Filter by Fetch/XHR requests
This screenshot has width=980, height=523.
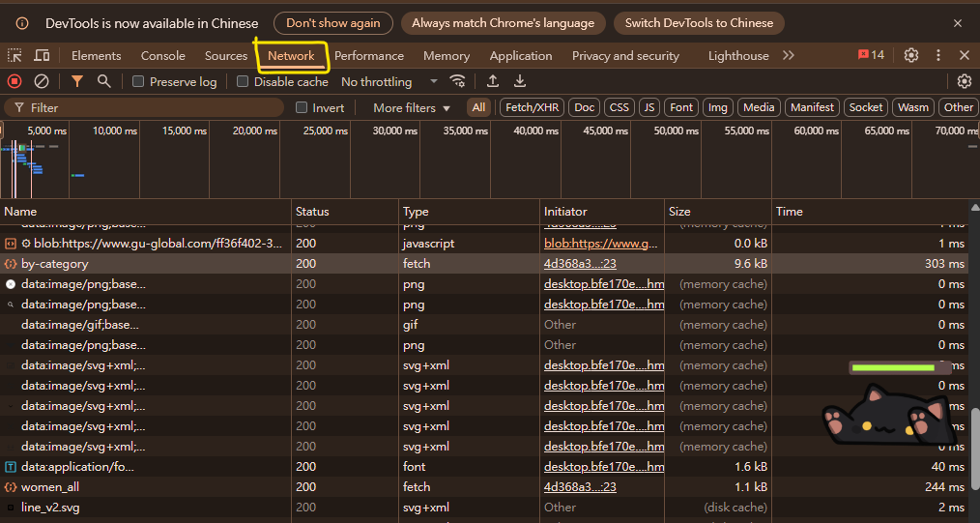click(x=532, y=107)
